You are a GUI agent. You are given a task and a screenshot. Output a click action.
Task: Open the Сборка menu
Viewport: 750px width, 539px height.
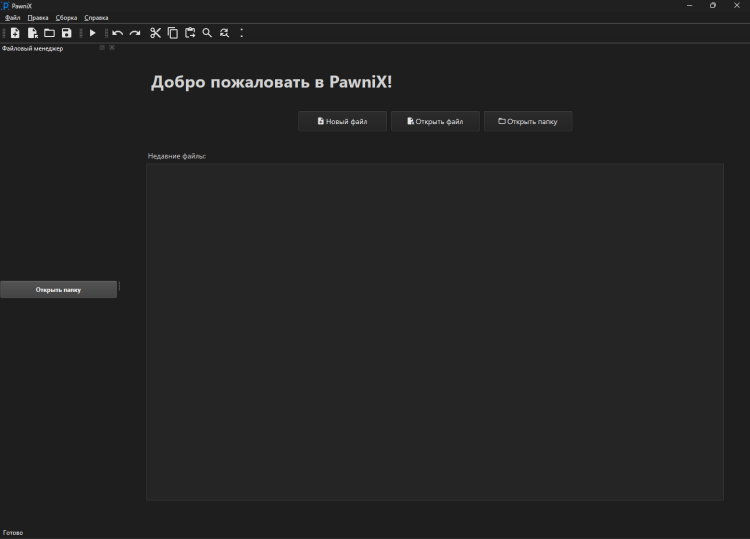coord(67,17)
